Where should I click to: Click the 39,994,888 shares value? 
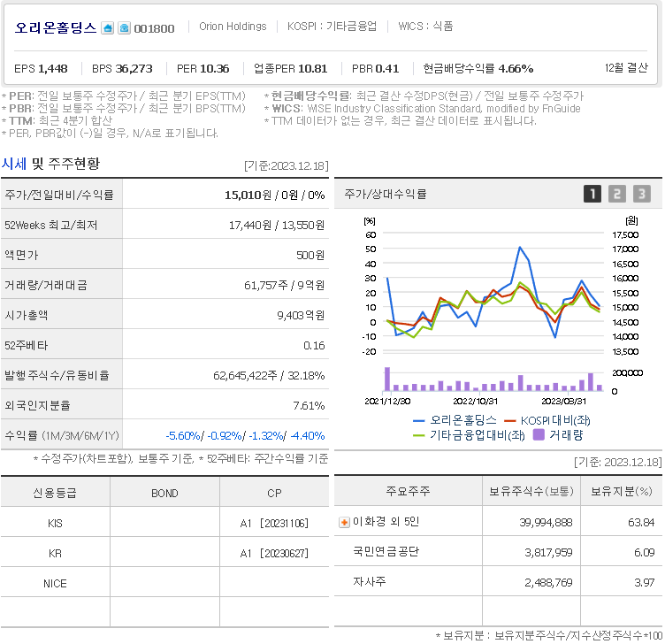[x=546, y=522]
